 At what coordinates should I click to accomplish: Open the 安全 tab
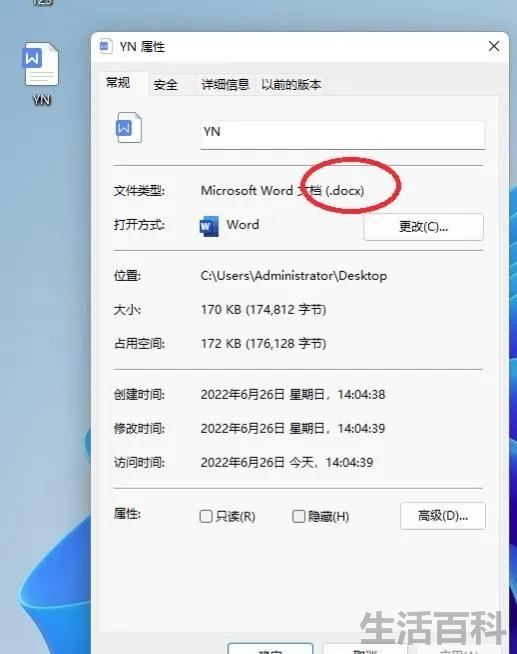[x=166, y=85]
